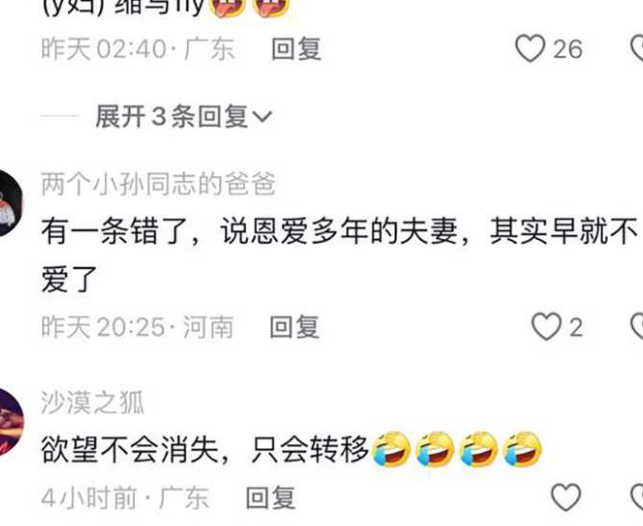
Task: Like the comment from 两个小孙同志的爸爸
Action: [x=546, y=327]
